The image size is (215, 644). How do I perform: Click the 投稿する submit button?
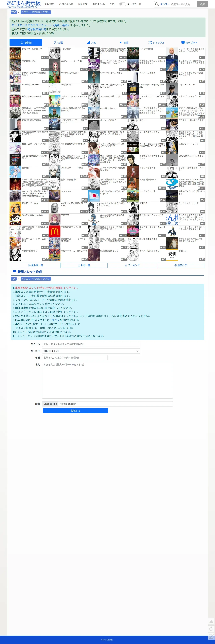75,411
